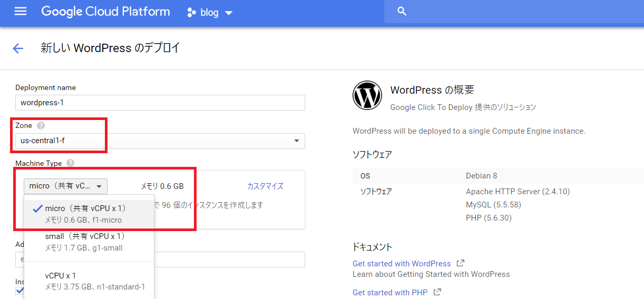
Task: Go back using the left arrow
Action: tap(18, 48)
